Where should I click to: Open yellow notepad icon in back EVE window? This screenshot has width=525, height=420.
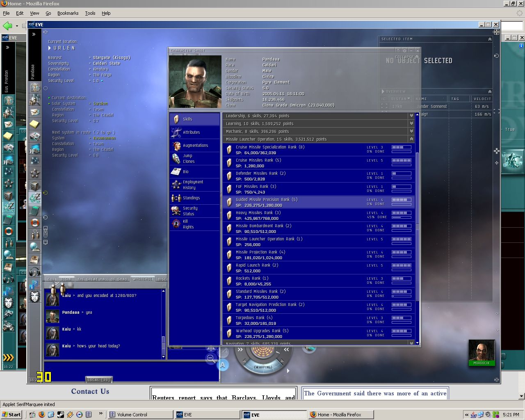pos(8,136)
